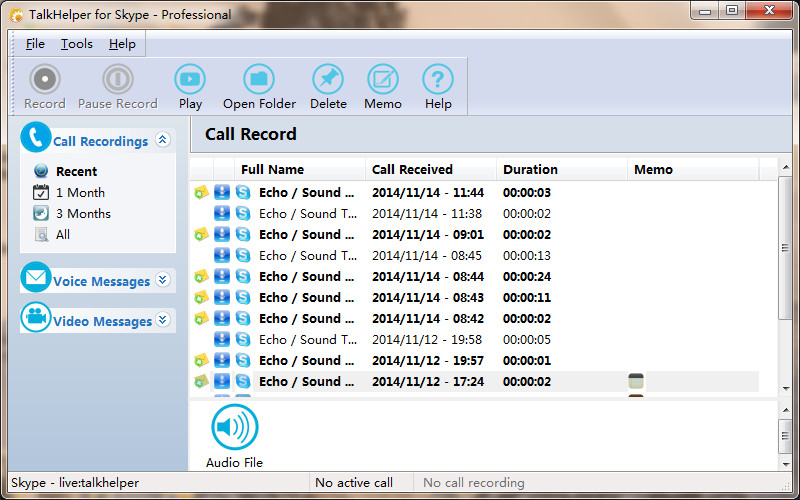Collapse the Call Recordings section

[x=163, y=139]
